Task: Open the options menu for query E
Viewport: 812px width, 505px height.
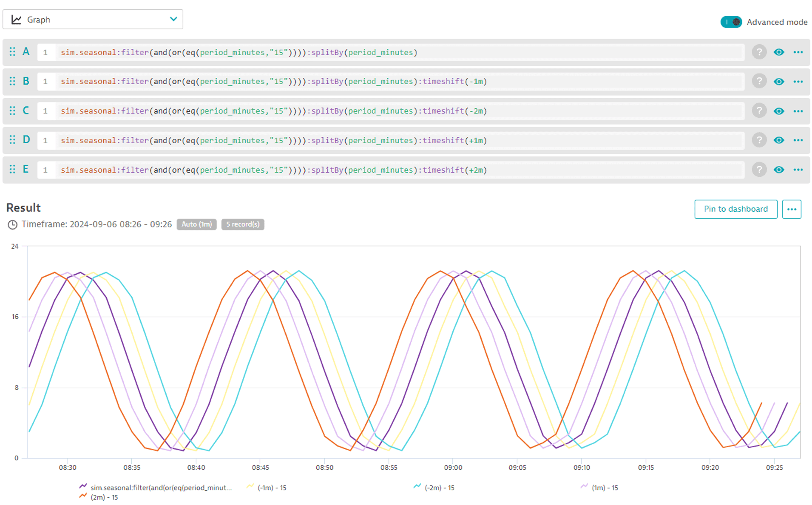Action: 798,170
